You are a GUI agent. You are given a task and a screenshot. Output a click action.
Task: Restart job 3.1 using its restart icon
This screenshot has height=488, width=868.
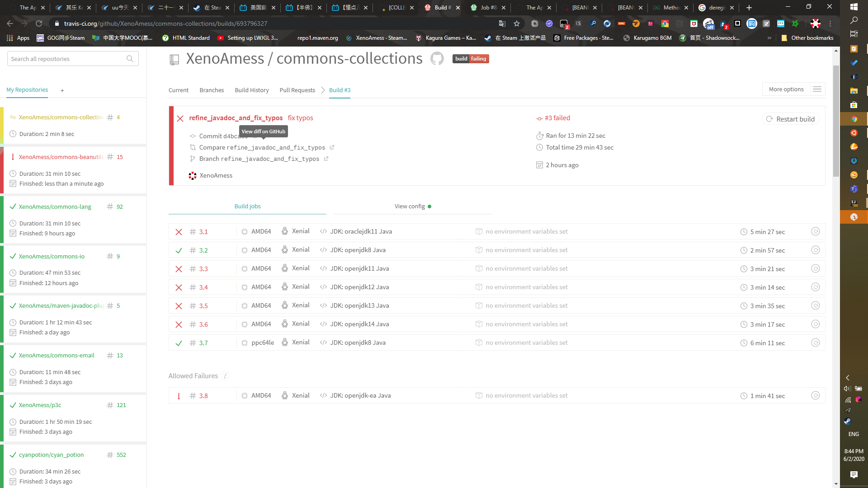click(815, 231)
